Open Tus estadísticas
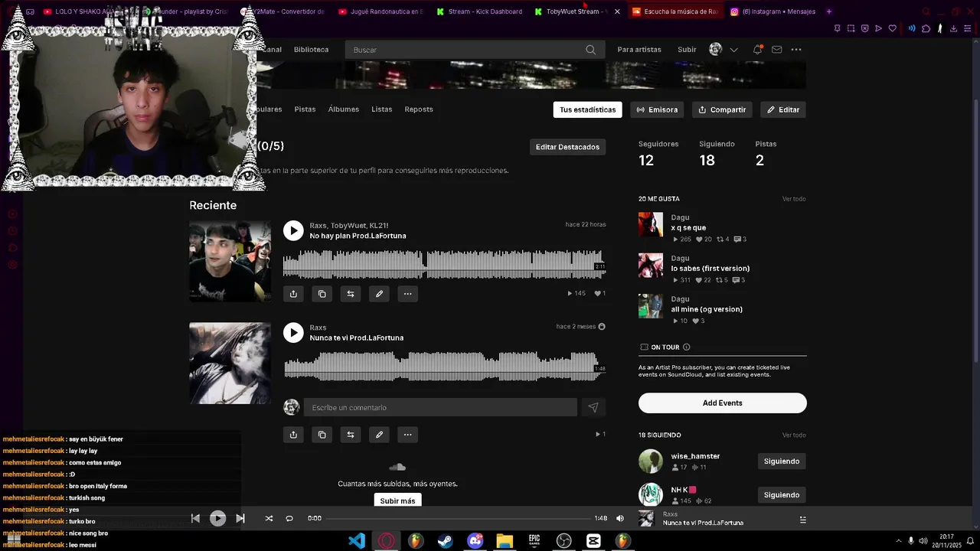Screen dimensions: 980x551 click(587, 109)
